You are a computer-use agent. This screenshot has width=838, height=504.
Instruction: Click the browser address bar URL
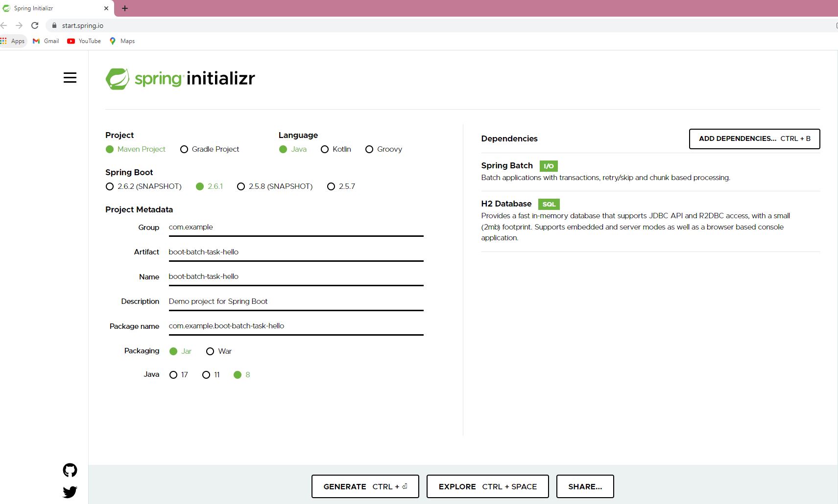[83, 25]
